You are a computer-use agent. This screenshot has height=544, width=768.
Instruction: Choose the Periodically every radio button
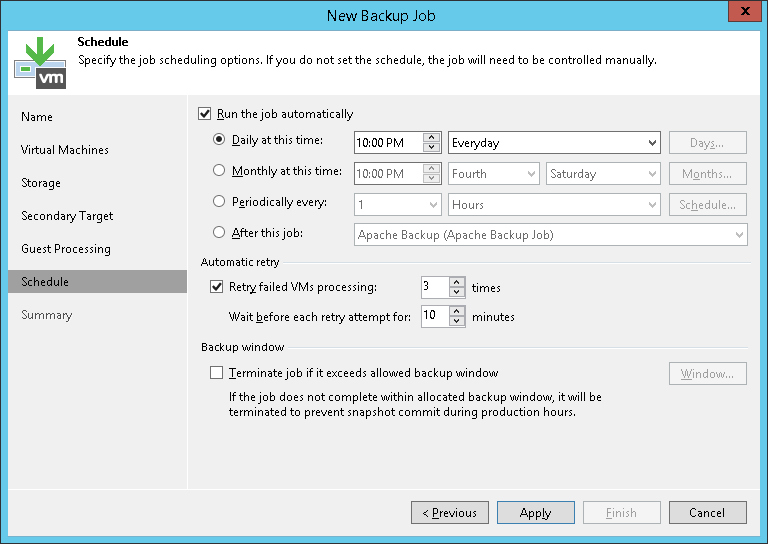220,202
